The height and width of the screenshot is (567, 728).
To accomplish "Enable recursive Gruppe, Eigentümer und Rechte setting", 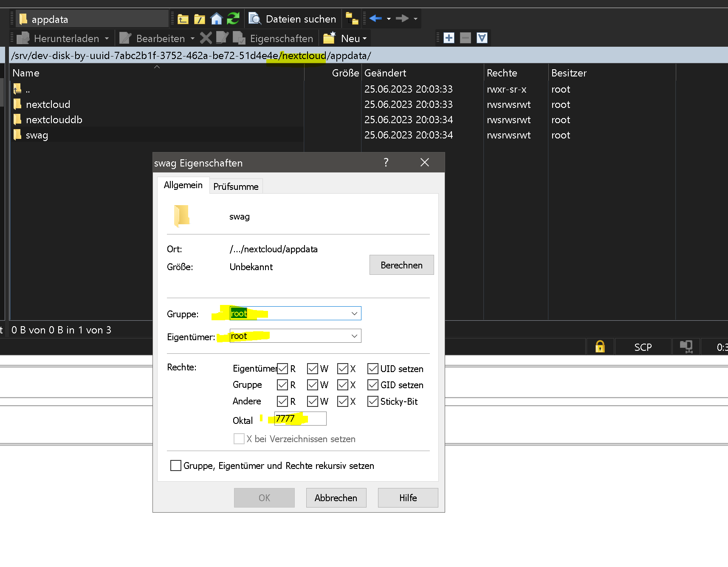I will point(176,465).
